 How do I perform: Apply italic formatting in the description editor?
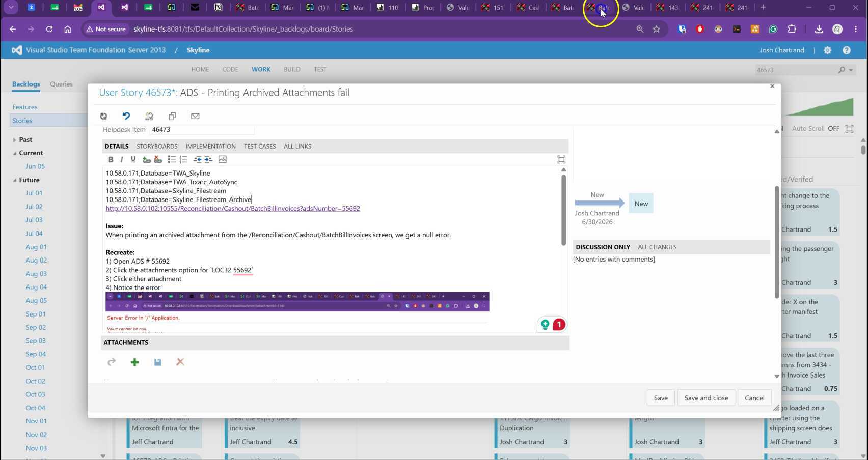122,159
